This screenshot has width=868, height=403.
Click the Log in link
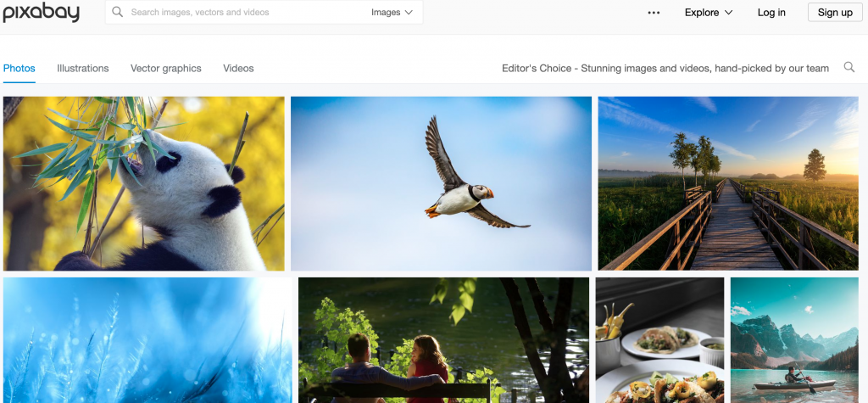(771, 12)
